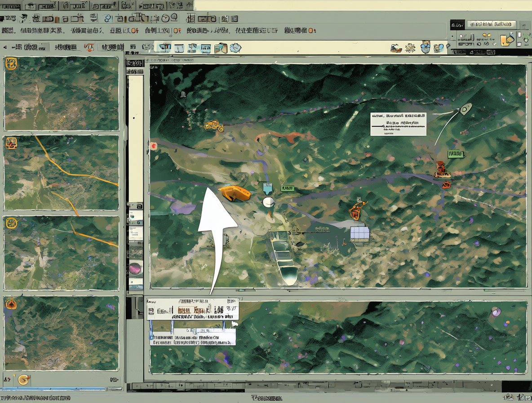Select the red round marker at the main map's left edge
This screenshot has height=403, width=532.
click(154, 146)
